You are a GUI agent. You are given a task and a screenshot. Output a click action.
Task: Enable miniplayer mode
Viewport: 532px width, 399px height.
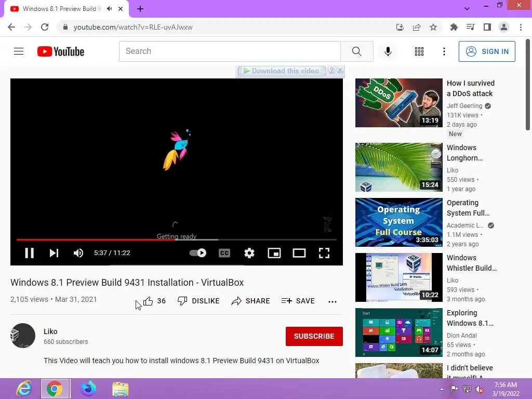(274, 253)
